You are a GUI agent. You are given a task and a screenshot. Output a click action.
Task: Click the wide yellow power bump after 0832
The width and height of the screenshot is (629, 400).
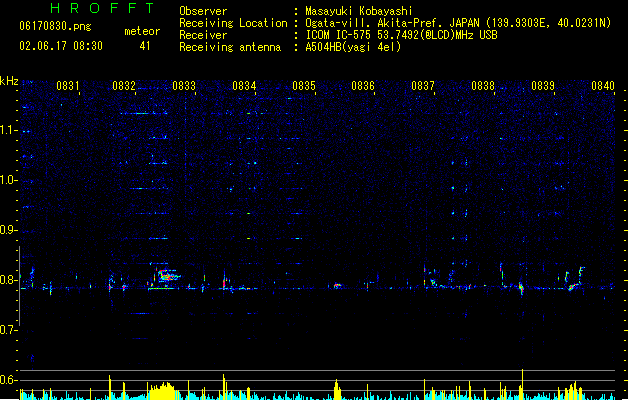coord(162,391)
